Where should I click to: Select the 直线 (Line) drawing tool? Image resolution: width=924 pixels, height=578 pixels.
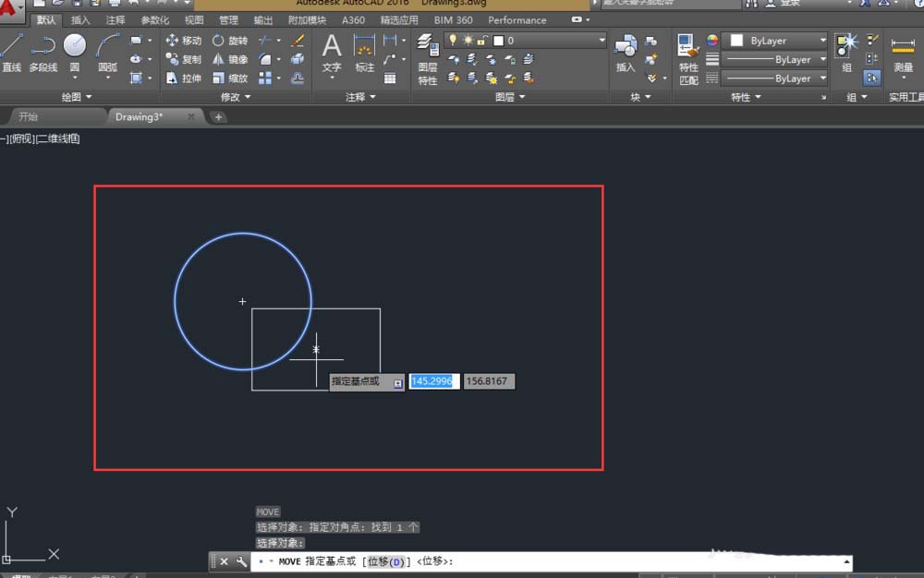12,51
